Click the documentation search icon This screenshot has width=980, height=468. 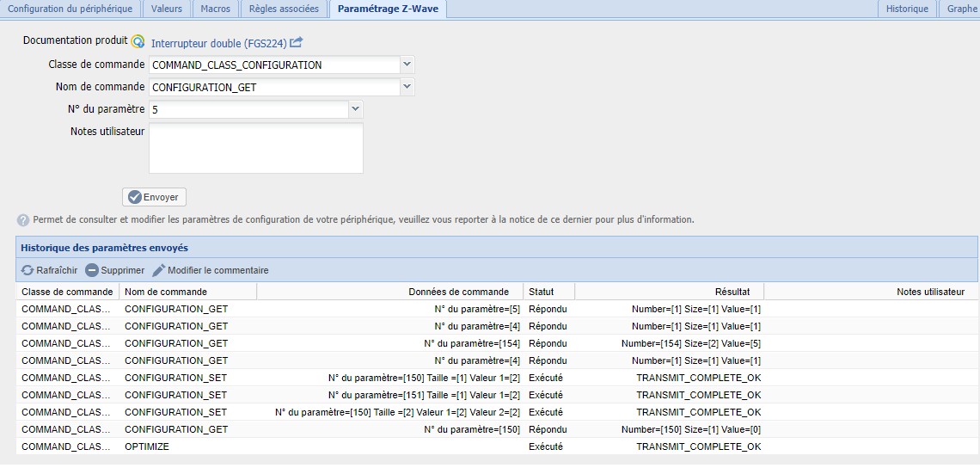[x=138, y=41]
